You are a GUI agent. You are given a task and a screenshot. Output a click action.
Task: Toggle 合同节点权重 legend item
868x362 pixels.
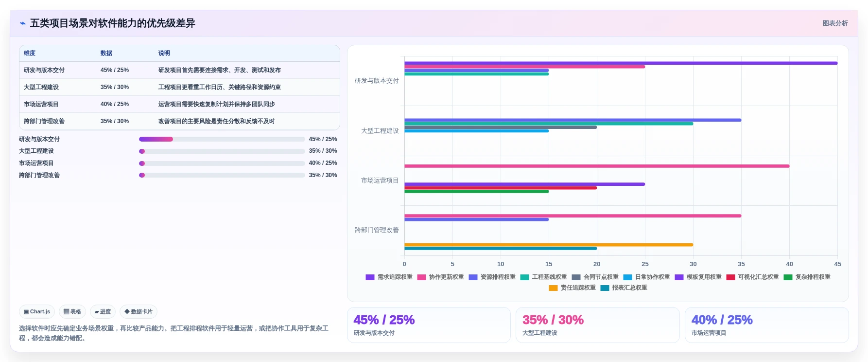click(x=595, y=277)
